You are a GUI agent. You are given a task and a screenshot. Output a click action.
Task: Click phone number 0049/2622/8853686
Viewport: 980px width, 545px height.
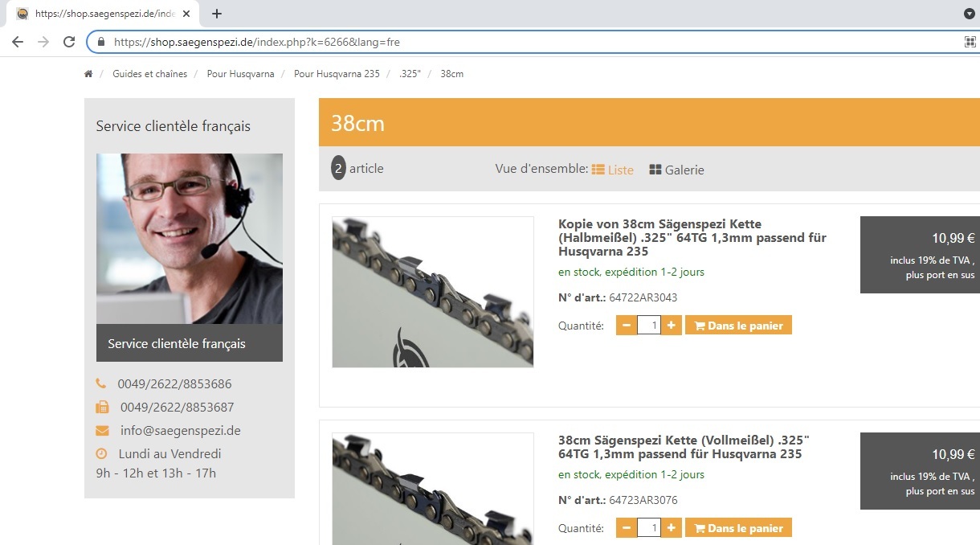point(174,384)
